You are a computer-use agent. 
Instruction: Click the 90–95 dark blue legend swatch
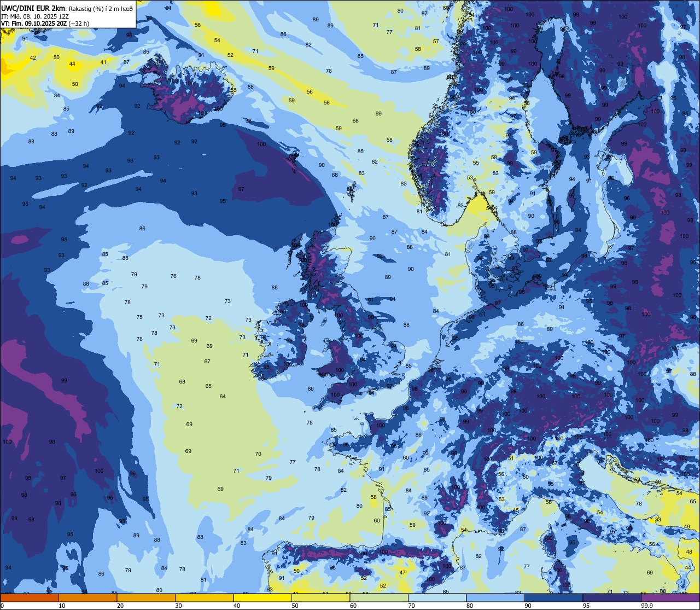tap(553, 598)
